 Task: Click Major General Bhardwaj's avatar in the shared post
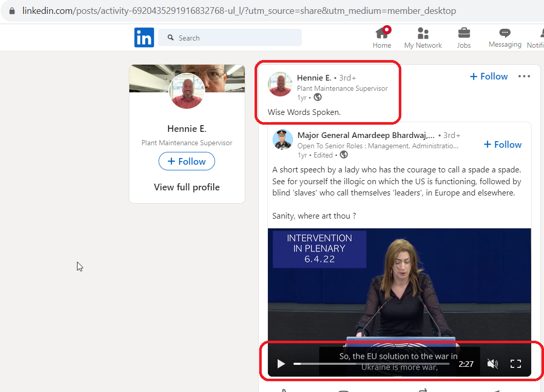pos(282,140)
